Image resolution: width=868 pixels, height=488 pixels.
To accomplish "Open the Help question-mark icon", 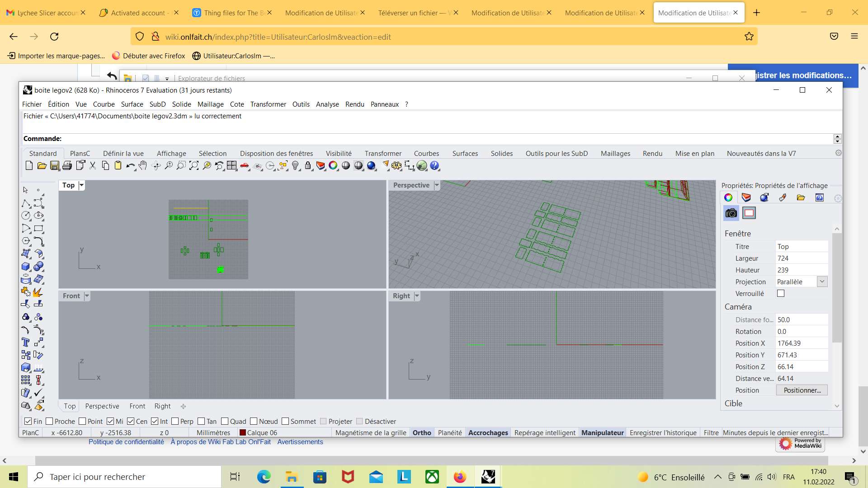I will coord(434,166).
